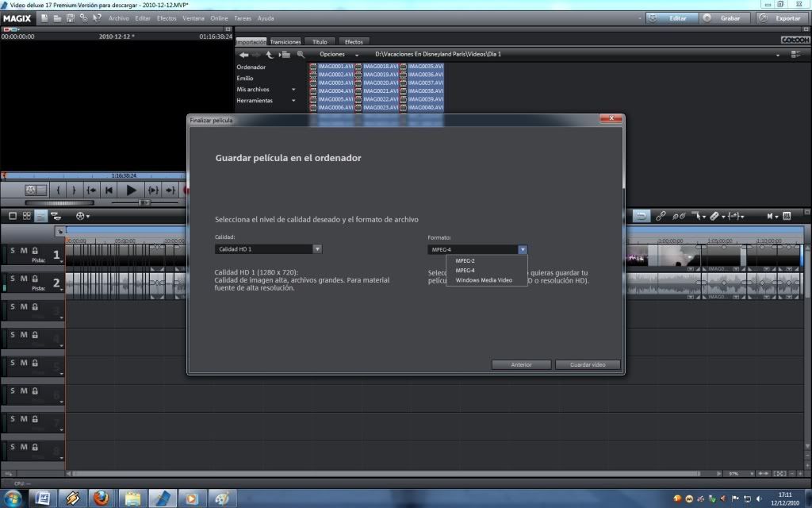Set range start marker button
The height and width of the screenshot is (508, 812).
coord(58,190)
